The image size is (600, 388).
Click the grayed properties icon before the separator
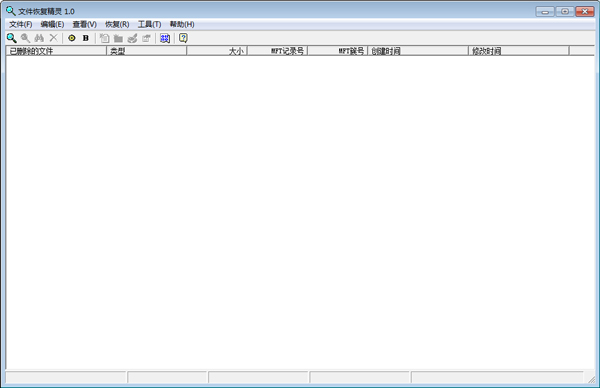click(x=146, y=38)
